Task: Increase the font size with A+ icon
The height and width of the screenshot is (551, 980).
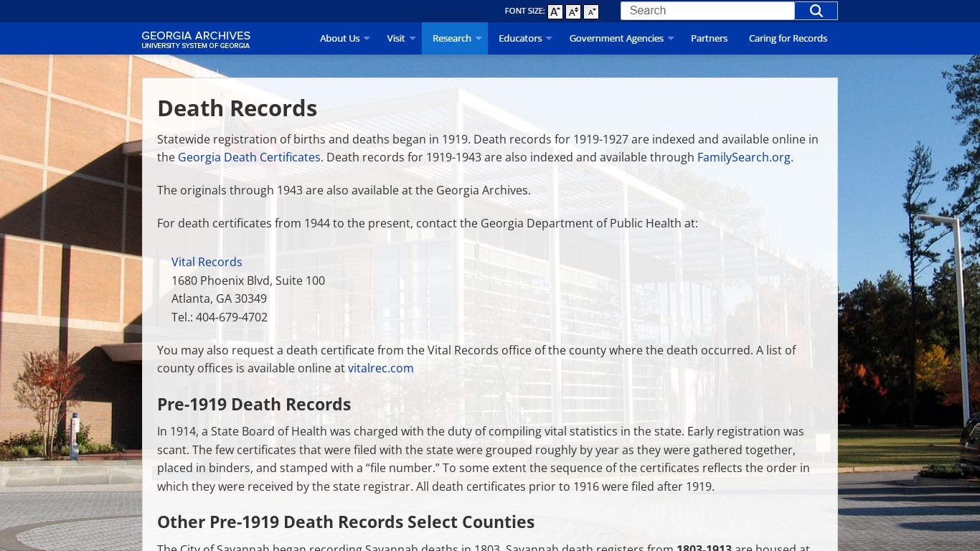Action: [x=555, y=11]
